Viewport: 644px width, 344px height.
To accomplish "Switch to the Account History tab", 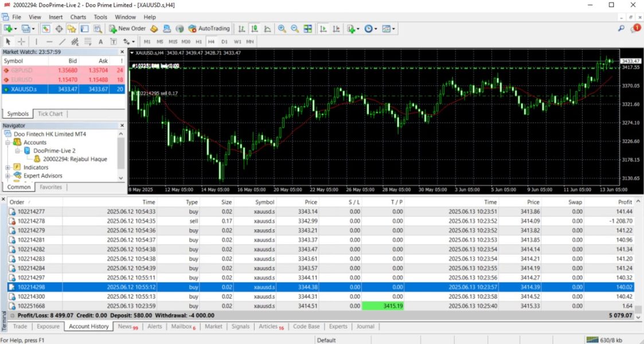I will point(88,326).
